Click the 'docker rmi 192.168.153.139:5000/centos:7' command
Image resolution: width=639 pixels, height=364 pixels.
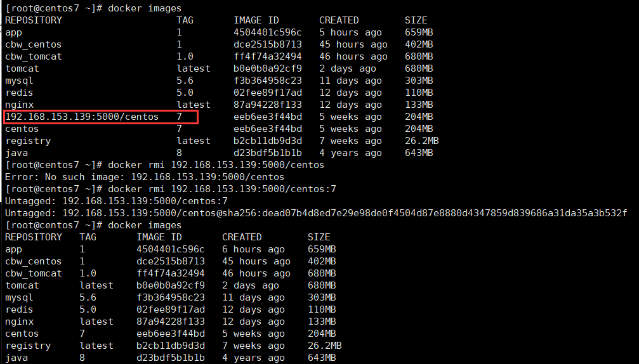coord(222,189)
